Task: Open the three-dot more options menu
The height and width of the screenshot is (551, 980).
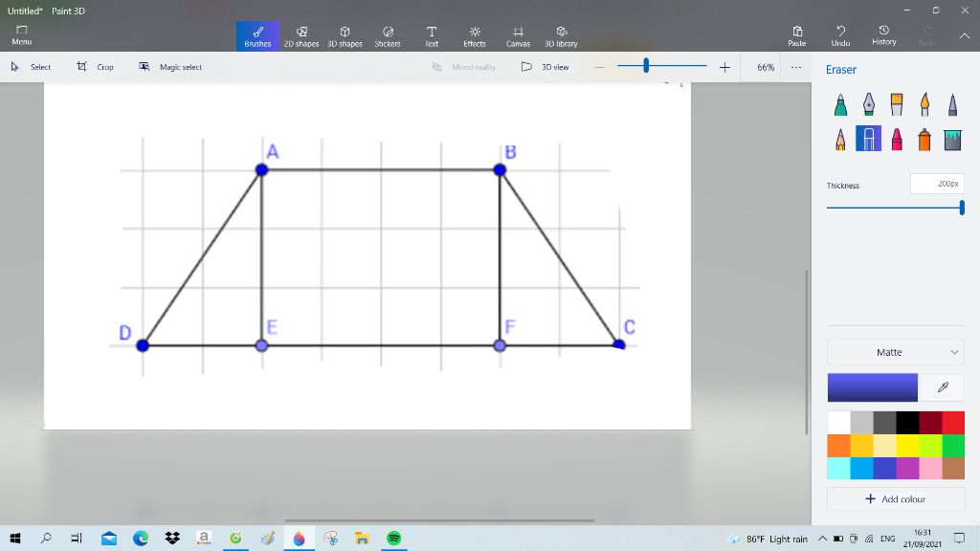Action: pos(795,67)
